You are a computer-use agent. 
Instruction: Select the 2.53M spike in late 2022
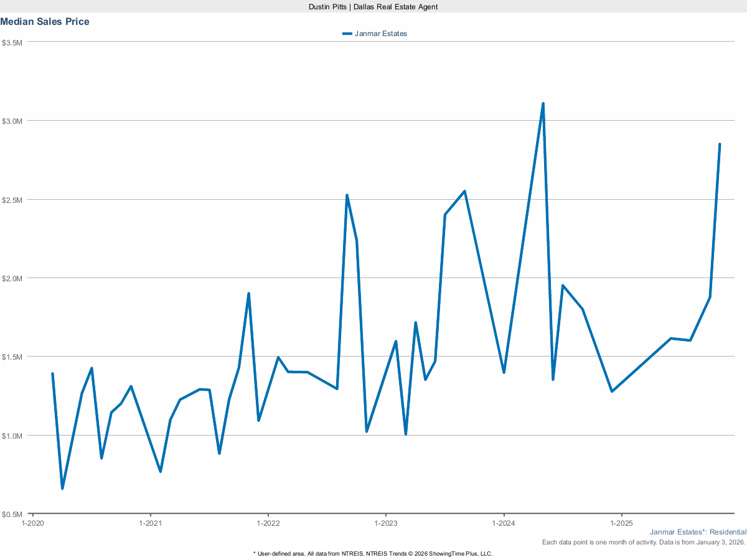(x=347, y=195)
